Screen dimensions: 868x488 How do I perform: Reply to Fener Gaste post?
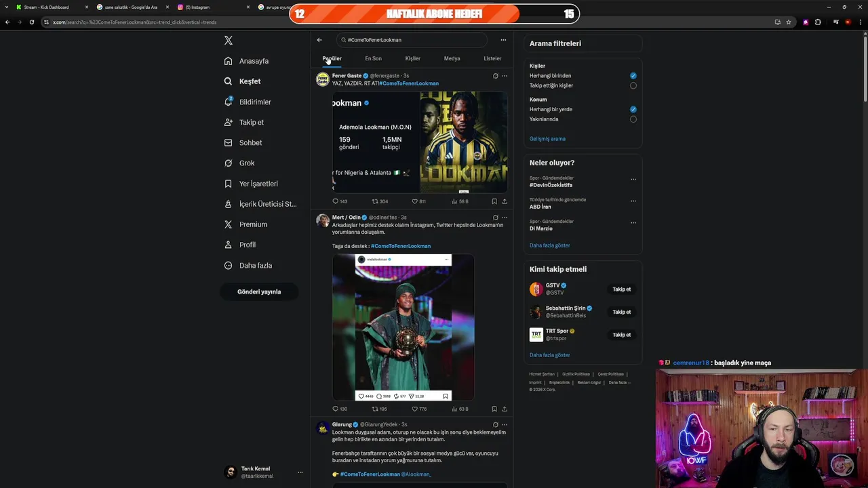click(339, 201)
